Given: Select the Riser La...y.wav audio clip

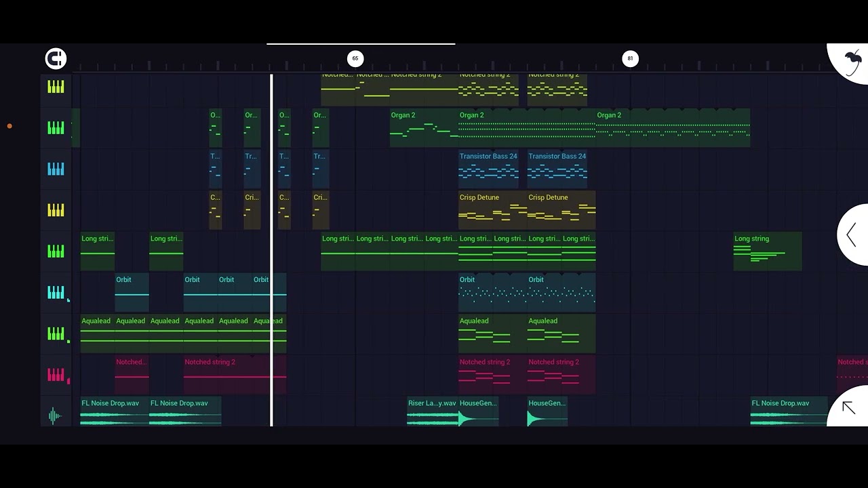Looking at the screenshot, I should pos(433,411).
